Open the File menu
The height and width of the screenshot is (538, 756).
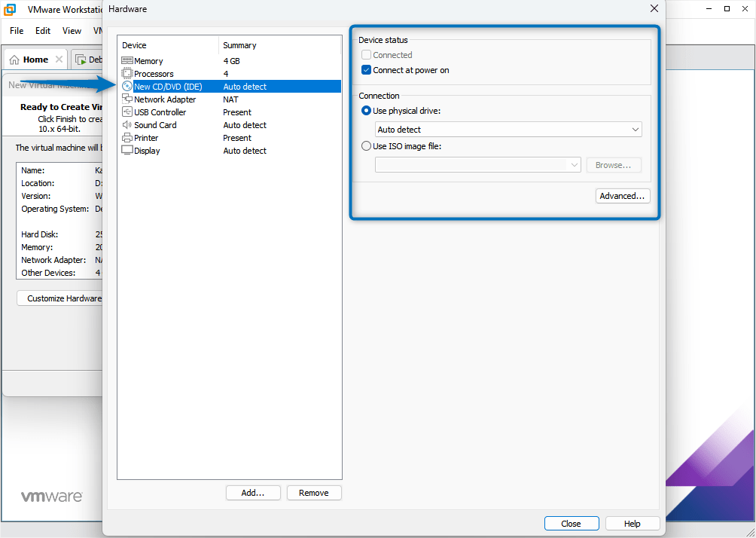tap(16, 31)
